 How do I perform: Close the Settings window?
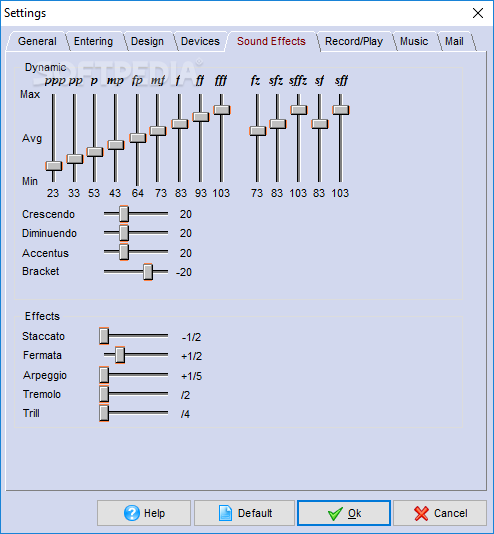click(x=478, y=13)
